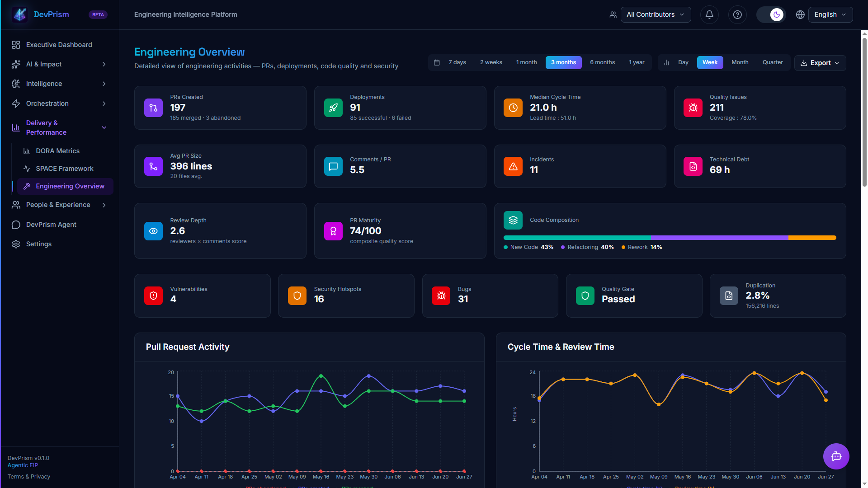Click the Code Composition layers icon
This screenshot has width=868, height=488.
pos(513,220)
